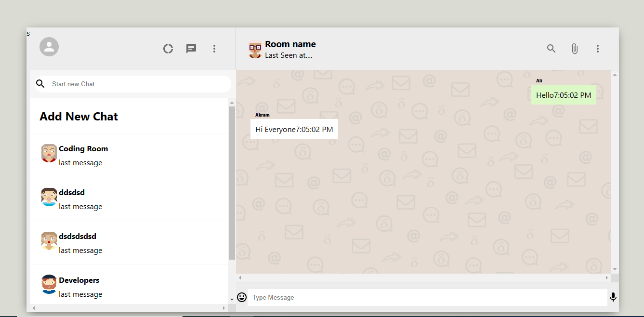Screen dimensions: 644x317
Task: Open the emoji picker smiley icon
Action: (242, 297)
